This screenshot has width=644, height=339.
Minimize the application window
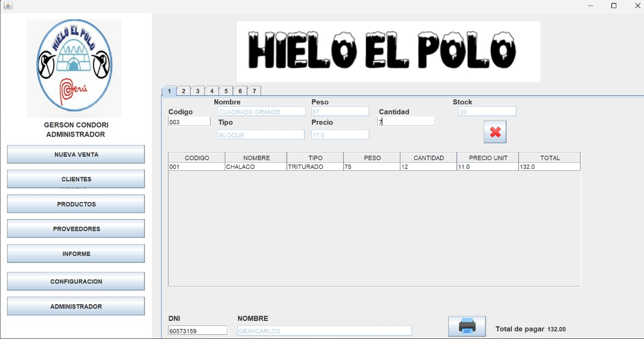(591, 6)
